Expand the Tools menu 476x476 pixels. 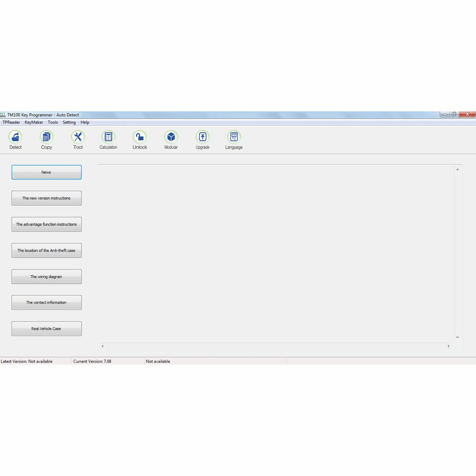coord(53,122)
